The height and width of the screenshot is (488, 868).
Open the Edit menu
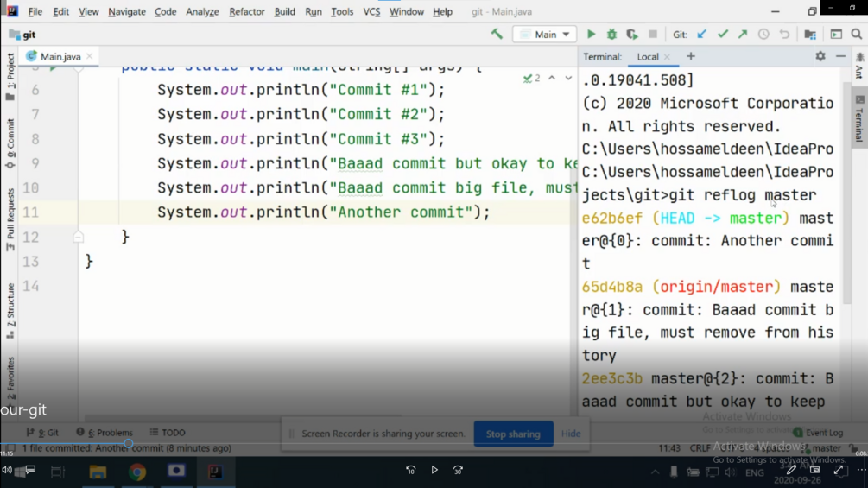pyautogui.click(x=61, y=11)
